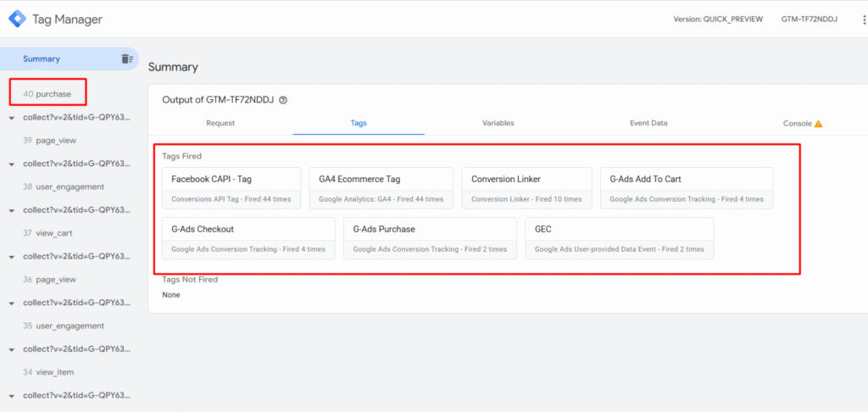This screenshot has width=868, height=412.
Task: Open the Facebook CAPI - Tag card
Action: [231, 188]
